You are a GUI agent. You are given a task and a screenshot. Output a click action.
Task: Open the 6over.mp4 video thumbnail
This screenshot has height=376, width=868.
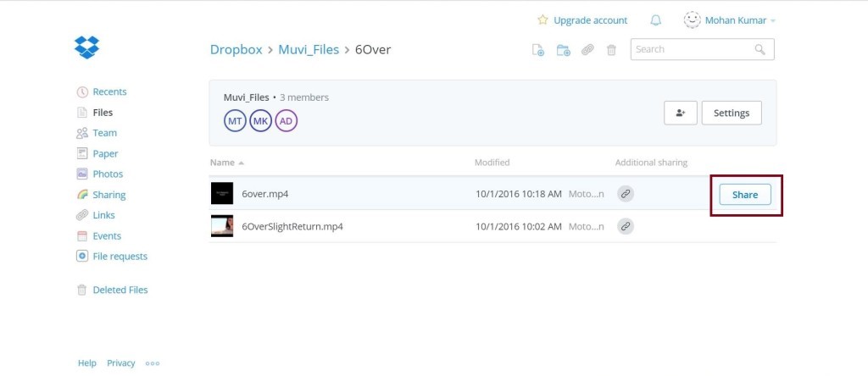tap(222, 194)
